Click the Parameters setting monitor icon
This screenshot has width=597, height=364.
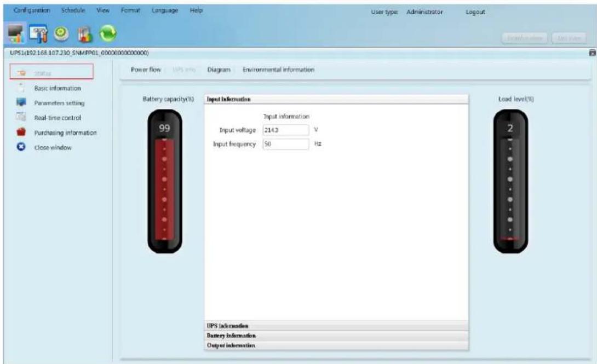click(x=21, y=102)
